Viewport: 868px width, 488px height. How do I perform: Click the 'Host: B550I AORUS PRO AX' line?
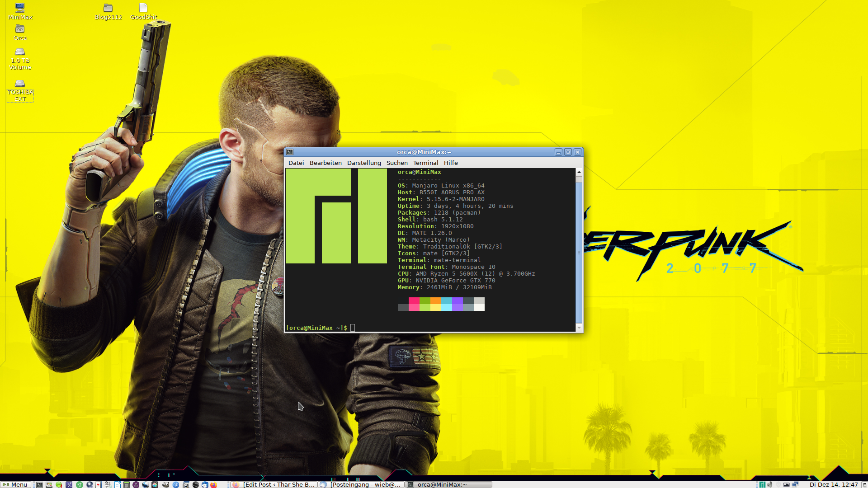(441, 192)
